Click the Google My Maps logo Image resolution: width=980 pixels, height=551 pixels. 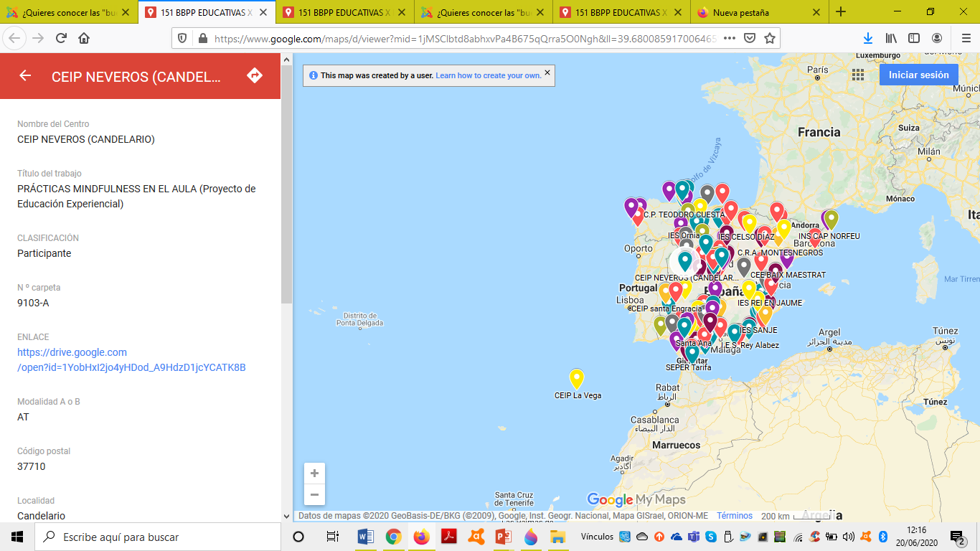click(636, 499)
